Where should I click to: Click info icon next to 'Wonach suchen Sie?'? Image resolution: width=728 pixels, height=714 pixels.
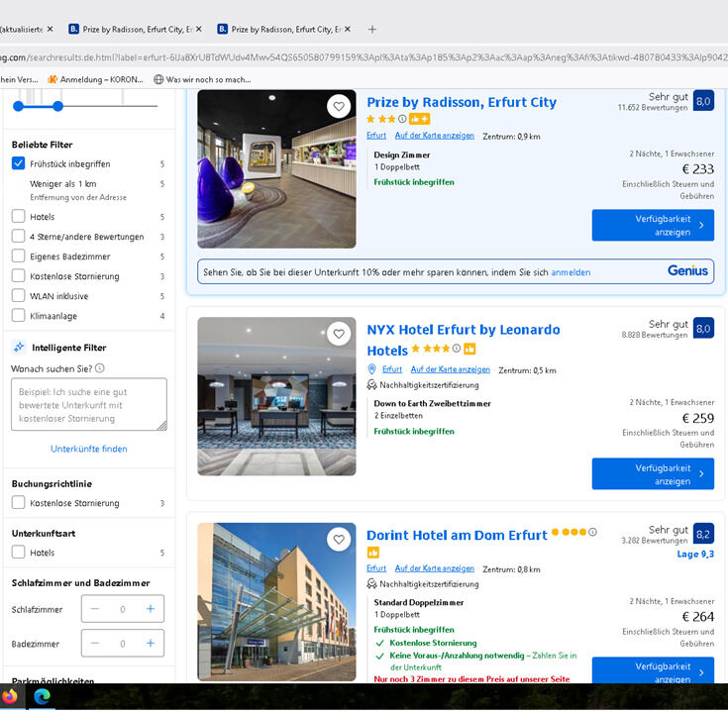[x=100, y=368]
